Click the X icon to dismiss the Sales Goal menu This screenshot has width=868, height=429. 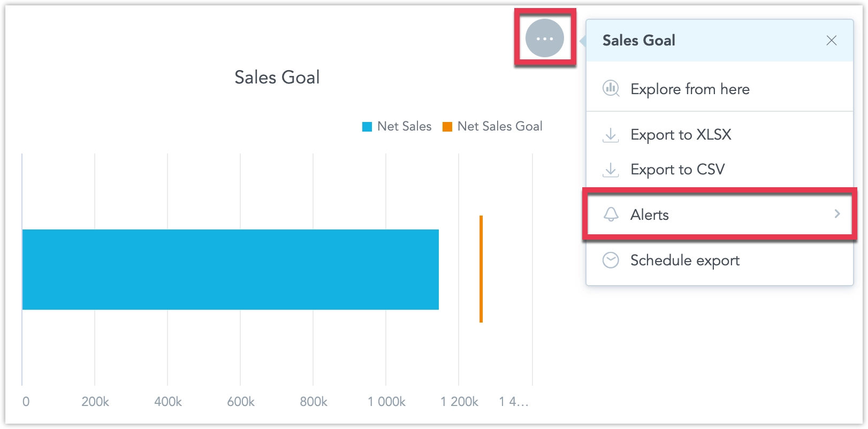coord(832,40)
